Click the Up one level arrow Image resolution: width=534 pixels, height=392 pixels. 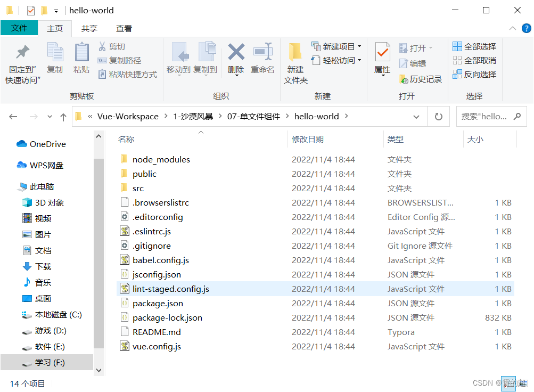[63, 117]
